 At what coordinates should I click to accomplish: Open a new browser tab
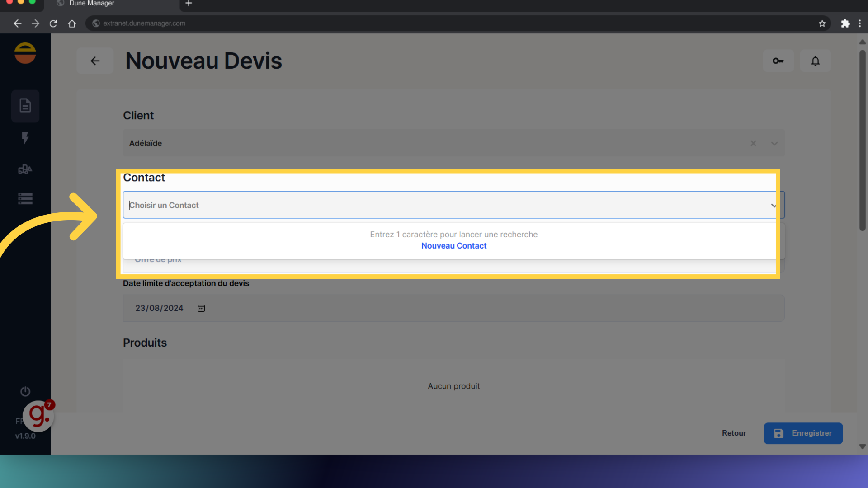click(189, 4)
